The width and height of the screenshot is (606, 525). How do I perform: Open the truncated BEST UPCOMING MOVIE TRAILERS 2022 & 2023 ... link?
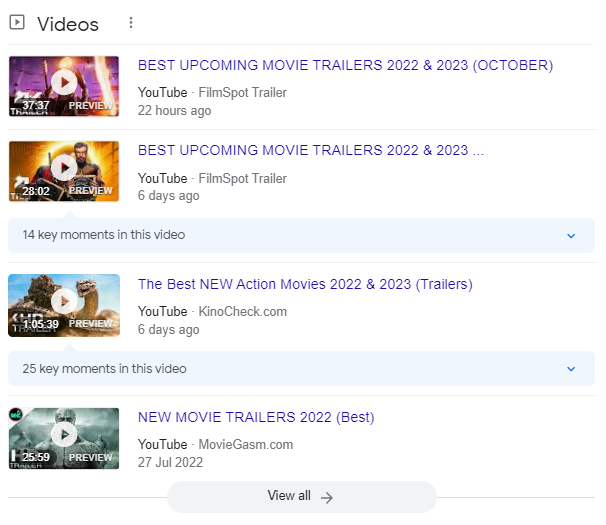coord(311,150)
